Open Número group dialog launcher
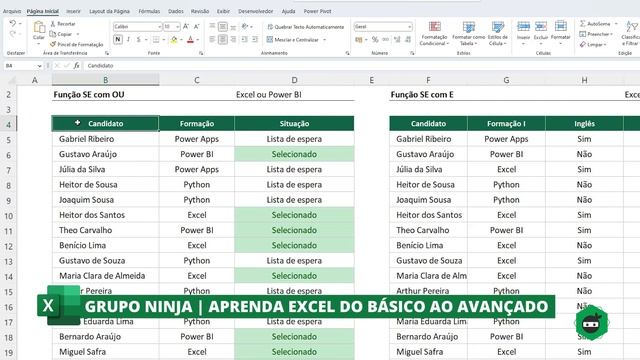Image resolution: width=640 pixels, height=360 pixels. (x=412, y=53)
